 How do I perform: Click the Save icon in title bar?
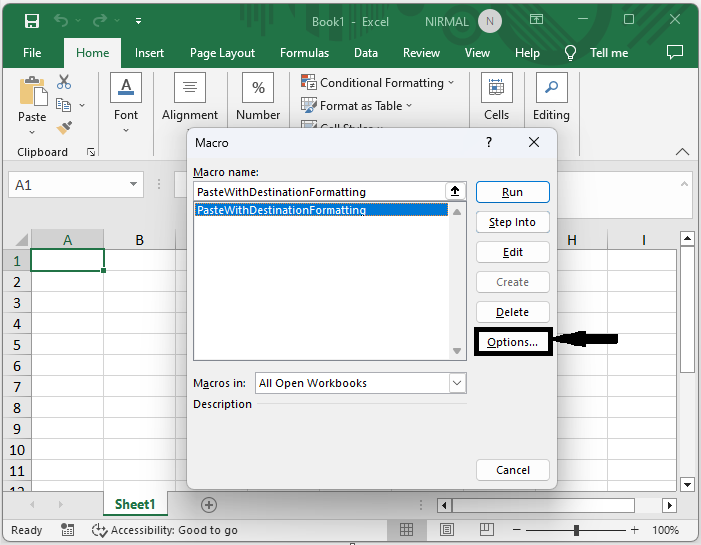tap(32, 21)
